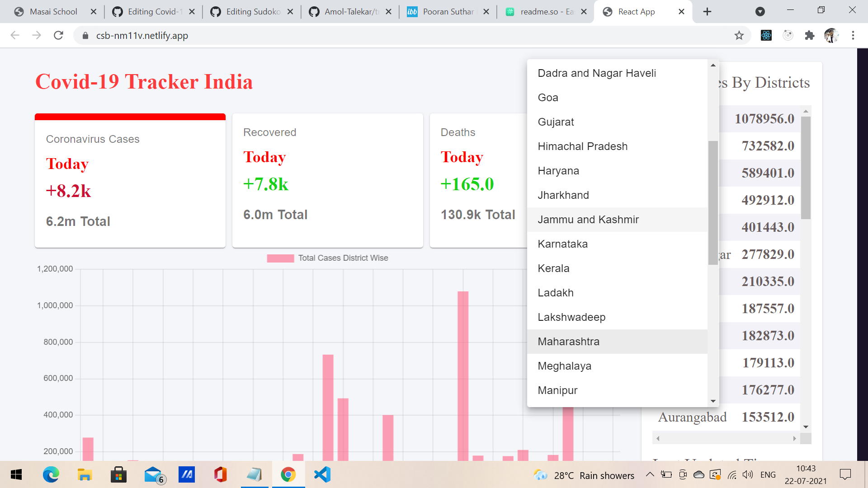Choose Ladakh in list
The image size is (868, 488).
point(617,293)
